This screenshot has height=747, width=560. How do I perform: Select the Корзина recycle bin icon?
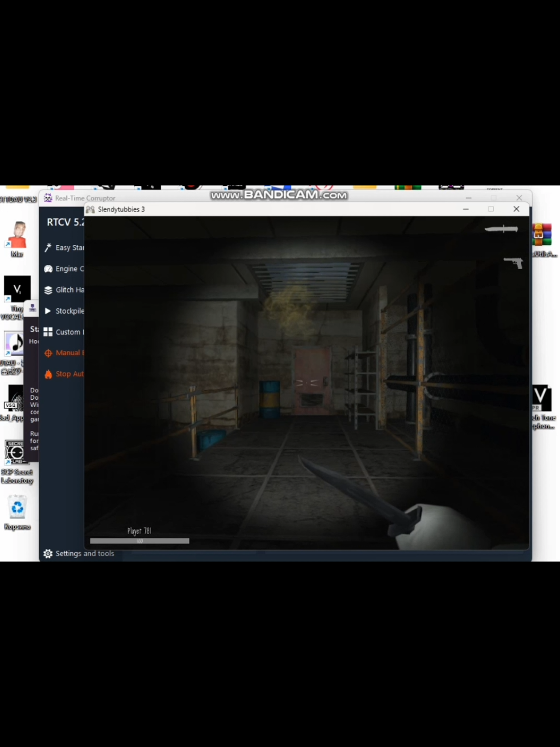click(17, 512)
